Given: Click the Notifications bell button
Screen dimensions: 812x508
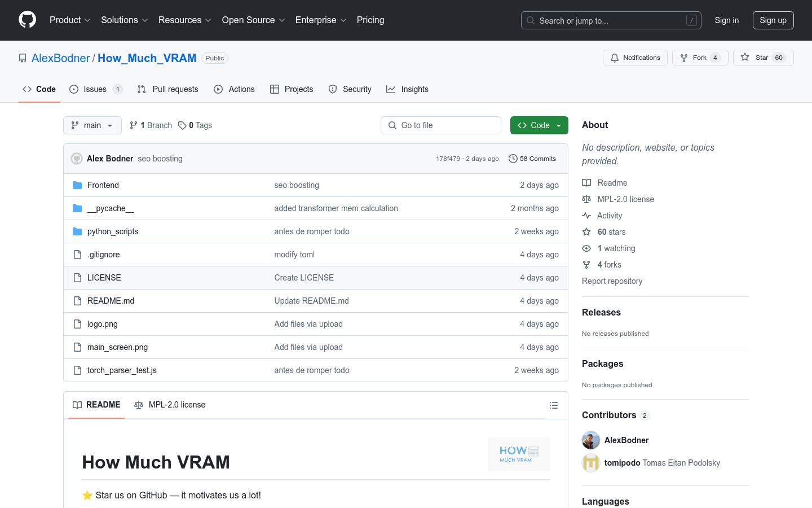Looking at the screenshot, I should (635, 58).
